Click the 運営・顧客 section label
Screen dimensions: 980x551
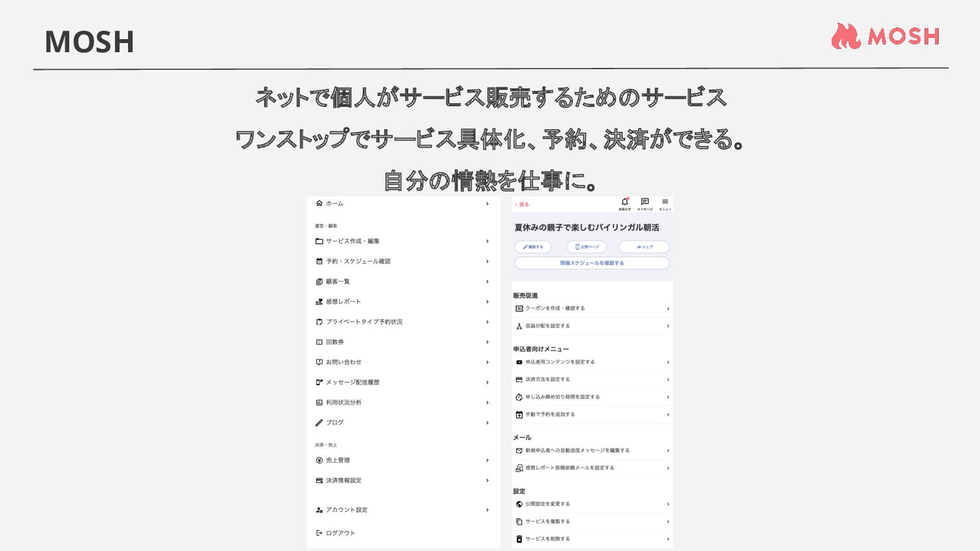326,226
